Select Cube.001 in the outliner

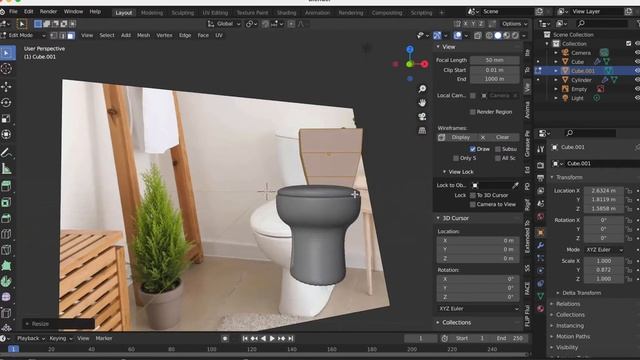[x=583, y=71]
